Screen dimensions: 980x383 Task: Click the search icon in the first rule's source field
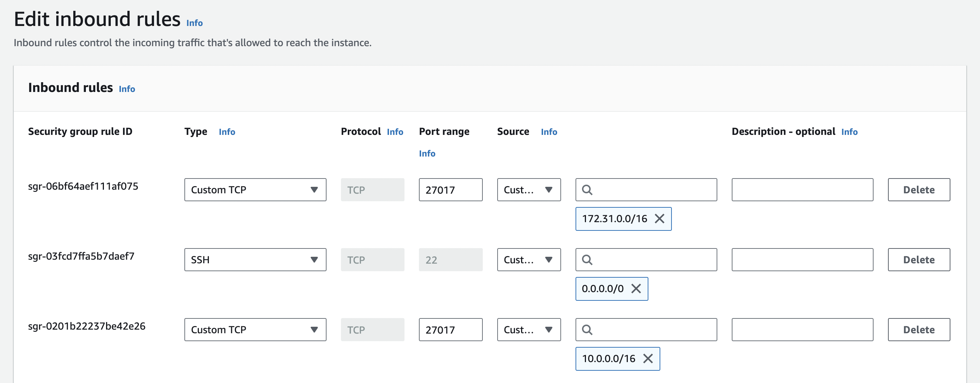[x=587, y=190]
